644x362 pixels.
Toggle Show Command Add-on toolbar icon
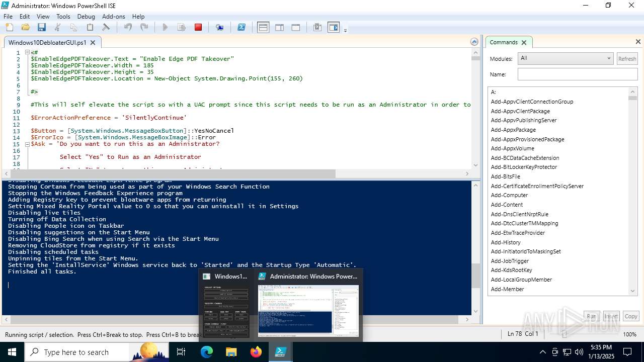click(334, 28)
